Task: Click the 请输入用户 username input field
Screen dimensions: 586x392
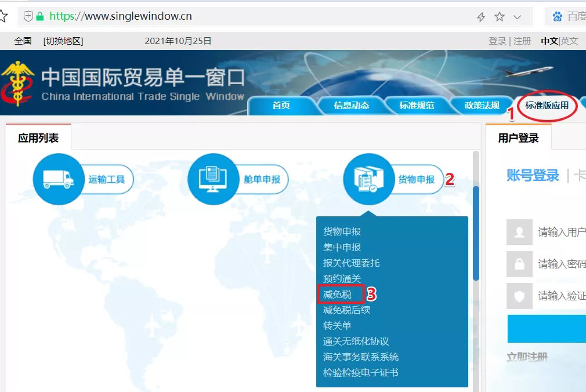Action: [560, 232]
